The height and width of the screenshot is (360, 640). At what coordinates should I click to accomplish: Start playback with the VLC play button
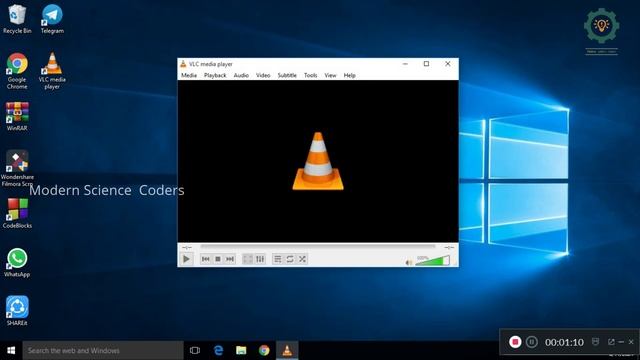[186, 259]
